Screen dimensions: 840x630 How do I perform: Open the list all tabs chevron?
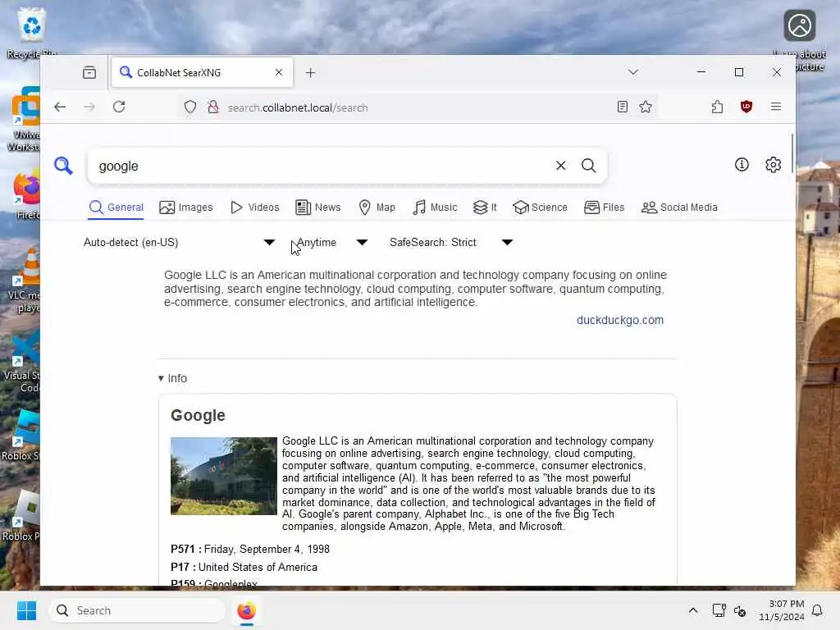click(x=633, y=72)
